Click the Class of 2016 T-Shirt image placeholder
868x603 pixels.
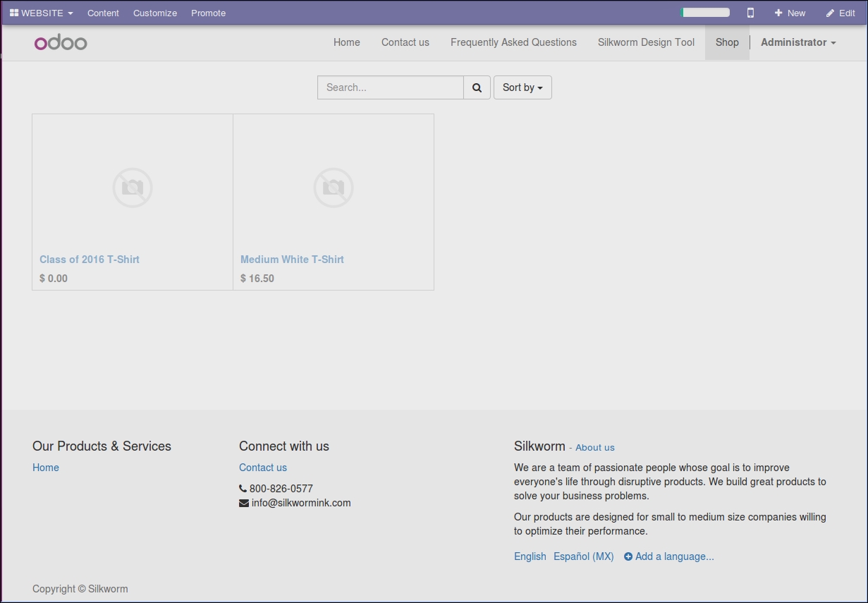pyautogui.click(x=133, y=188)
